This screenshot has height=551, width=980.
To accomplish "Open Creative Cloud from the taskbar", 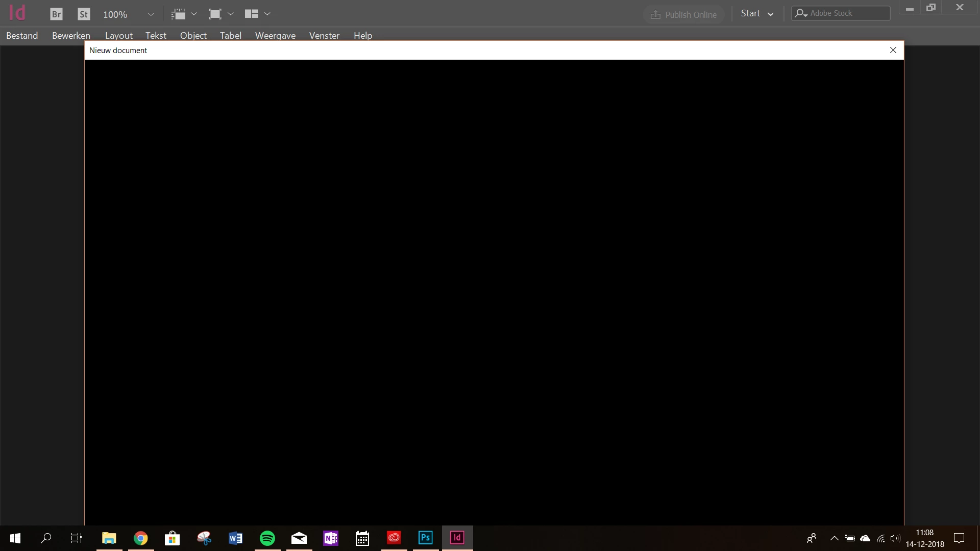I will pos(394,538).
